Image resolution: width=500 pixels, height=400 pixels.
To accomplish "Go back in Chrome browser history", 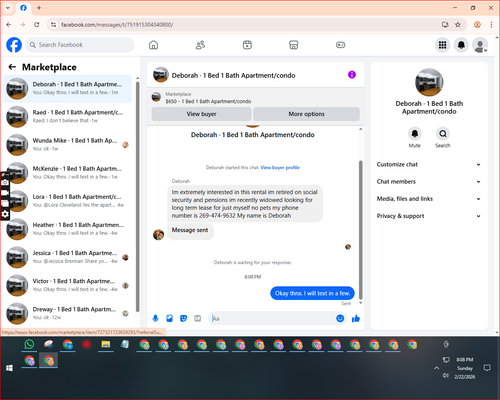I will point(9,24).
